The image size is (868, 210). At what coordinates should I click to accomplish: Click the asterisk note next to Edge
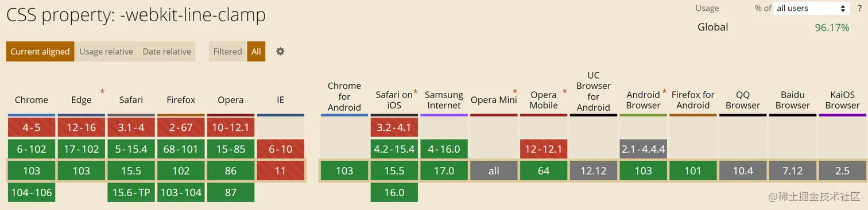coord(103,92)
